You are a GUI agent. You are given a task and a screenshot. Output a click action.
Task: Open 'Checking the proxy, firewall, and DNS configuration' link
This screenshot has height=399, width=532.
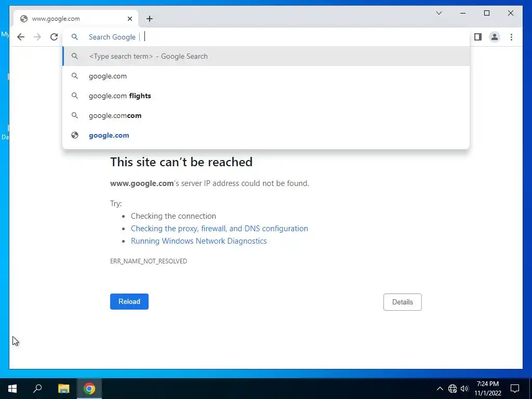(x=220, y=229)
